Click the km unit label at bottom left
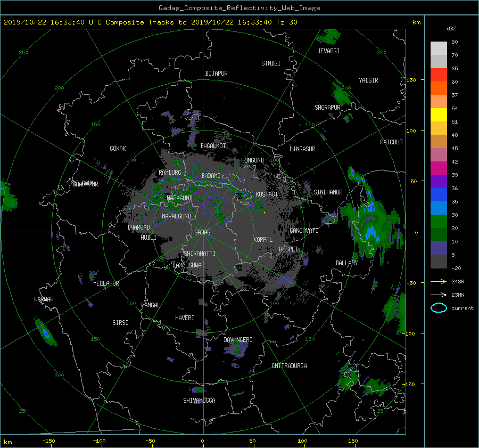The image size is (479, 448). [x=7, y=442]
